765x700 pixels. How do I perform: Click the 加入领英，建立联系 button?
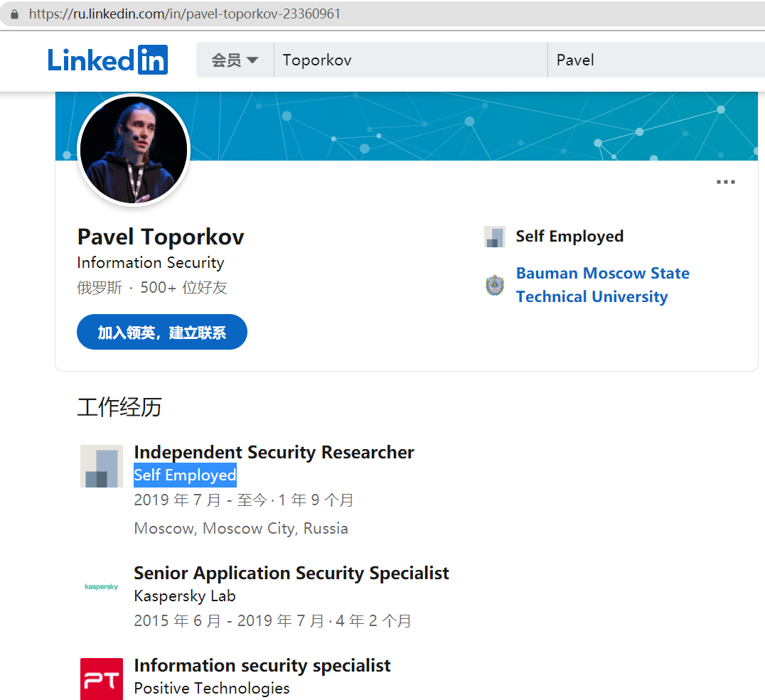click(162, 332)
